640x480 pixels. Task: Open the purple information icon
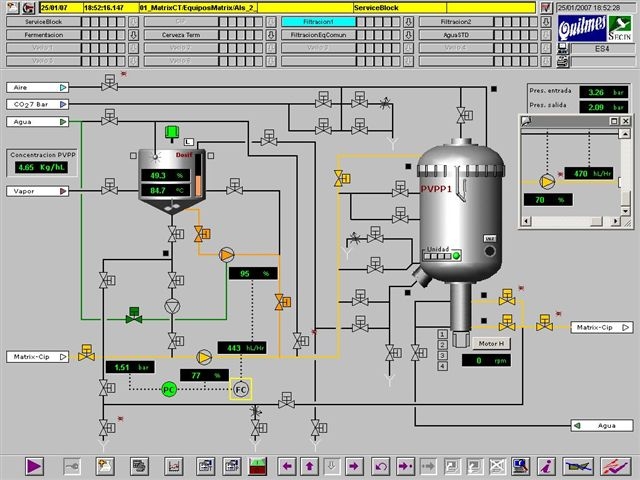coord(547,466)
